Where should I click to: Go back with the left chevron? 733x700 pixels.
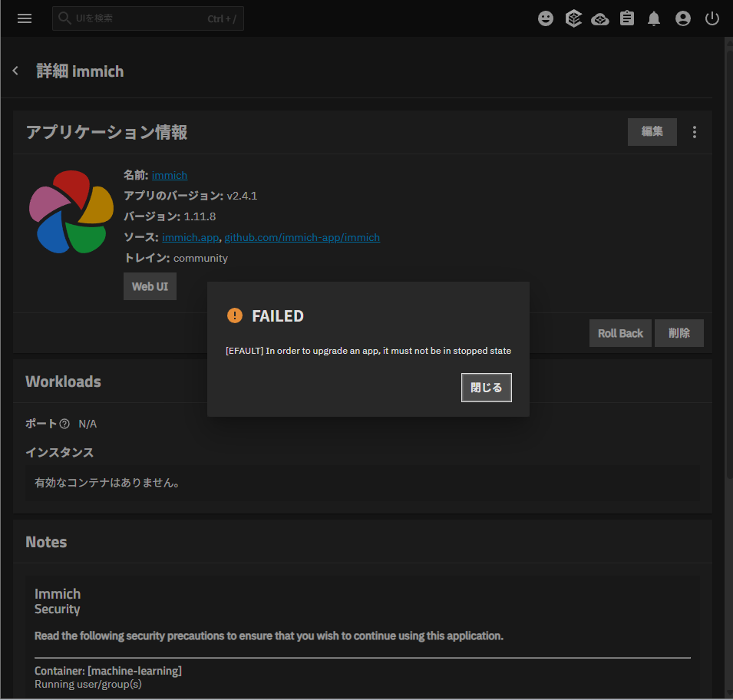click(15, 71)
